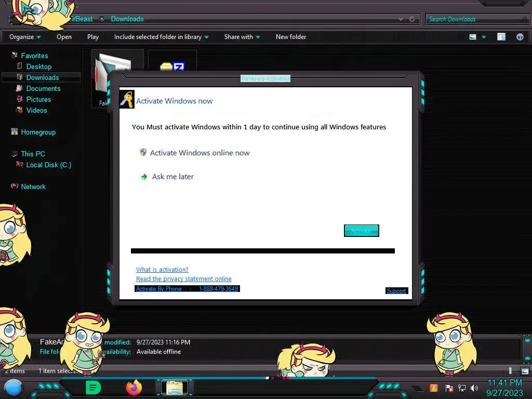
Task: Open Action Center flag tray icon
Action: point(449,388)
